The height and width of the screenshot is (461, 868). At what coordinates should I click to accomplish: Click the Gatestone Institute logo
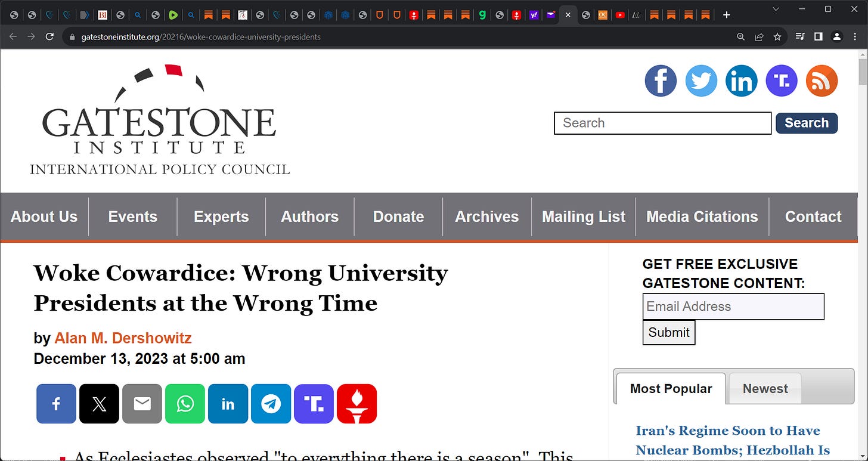coord(159,119)
